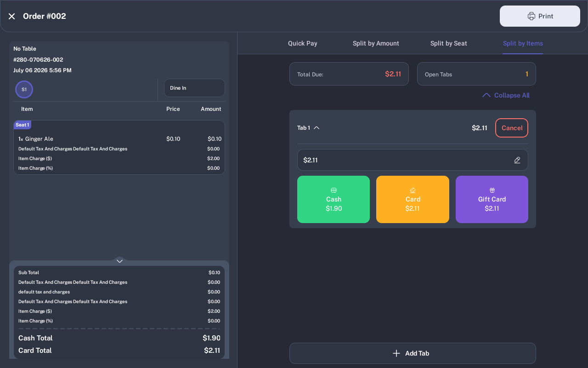Click the order number #280-070626-002
588x368 pixels.
tap(38, 60)
